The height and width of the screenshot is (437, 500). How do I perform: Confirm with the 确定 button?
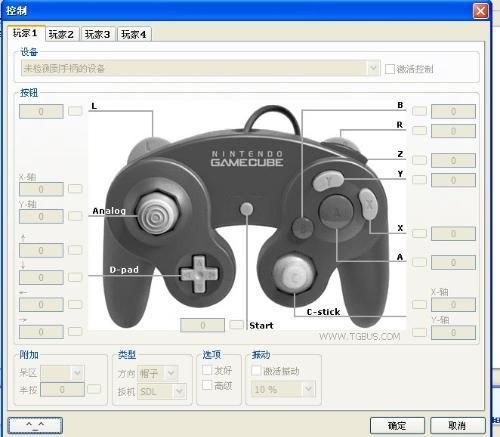pos(397,426)
